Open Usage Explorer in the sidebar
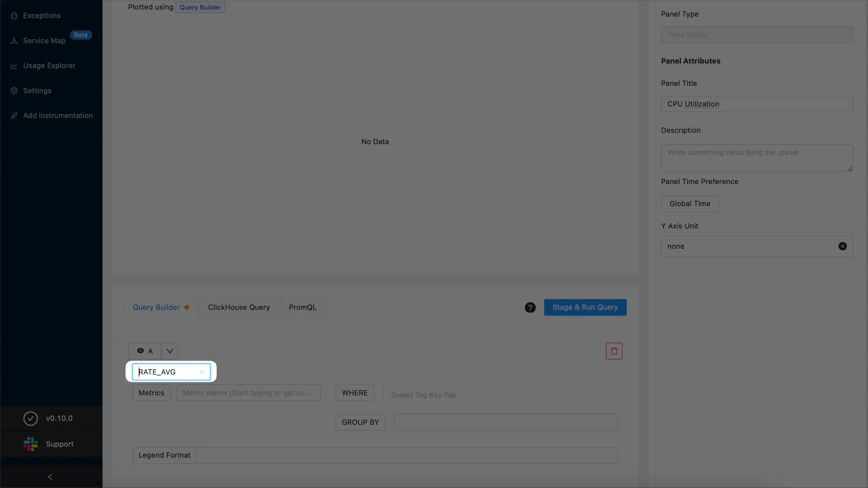The width and height of the screenshot is (868, 488). click(49, 66)
